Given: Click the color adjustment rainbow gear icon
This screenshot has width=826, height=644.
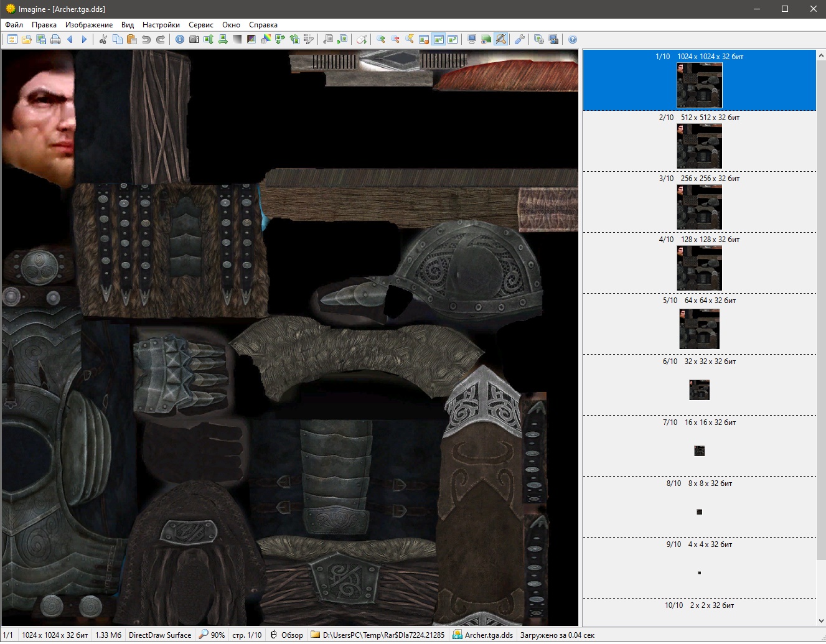Looking at the screenshot, I should (266, 39).
